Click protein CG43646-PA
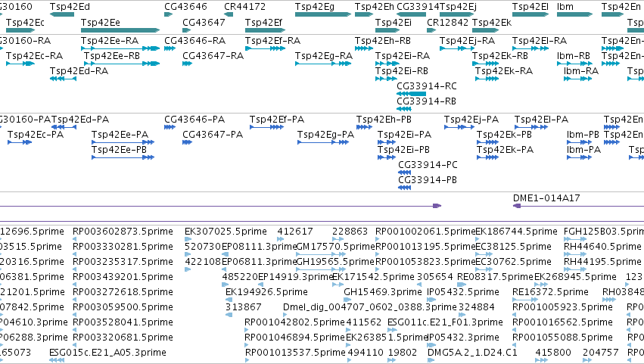This screenshot has height=364, width=644. 194,120
